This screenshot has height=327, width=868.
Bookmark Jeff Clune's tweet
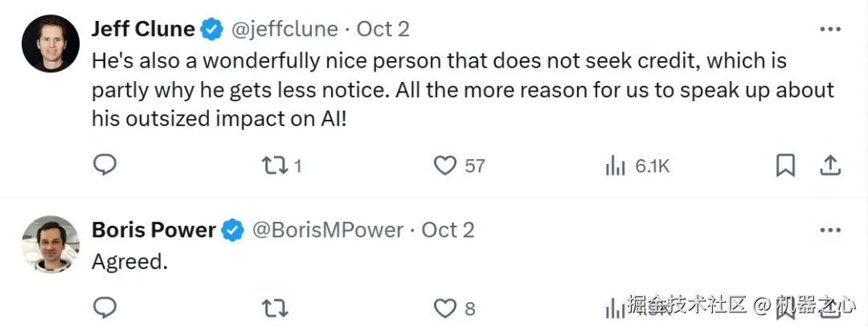pyautogui.click(x=785, y=166)
